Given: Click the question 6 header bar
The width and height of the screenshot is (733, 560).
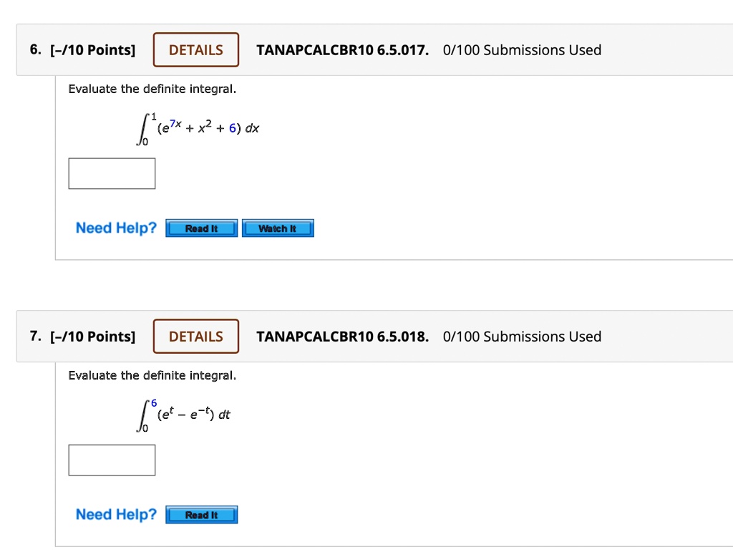Looking at the screenshot, I should coord(374,50).
